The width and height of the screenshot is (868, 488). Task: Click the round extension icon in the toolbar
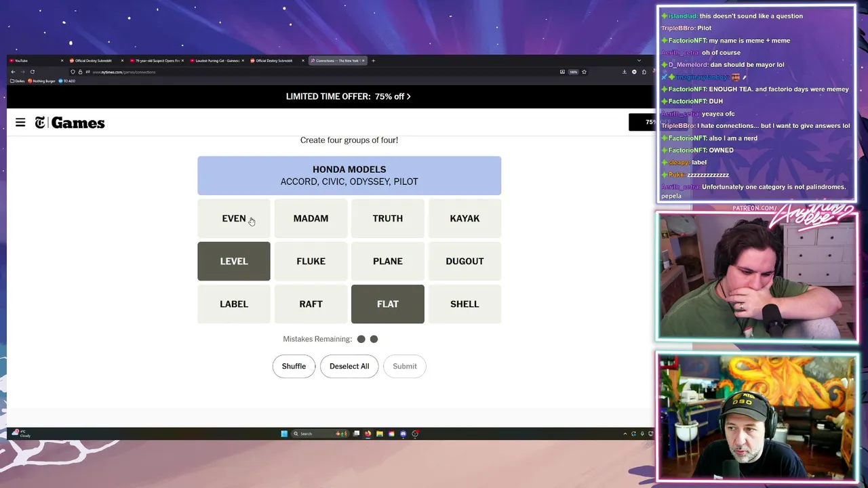tap(634, 72)
